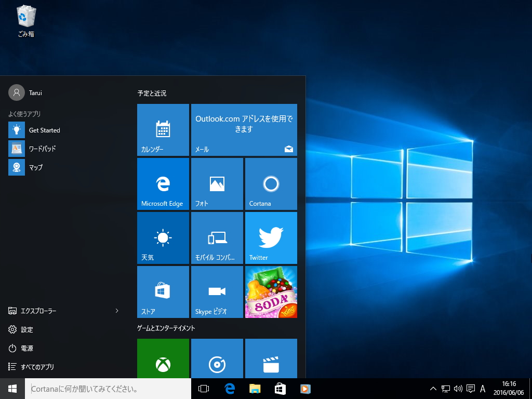Launch the 天気 (Weather) tile
The image size is (532, 399).
point(163,237)
